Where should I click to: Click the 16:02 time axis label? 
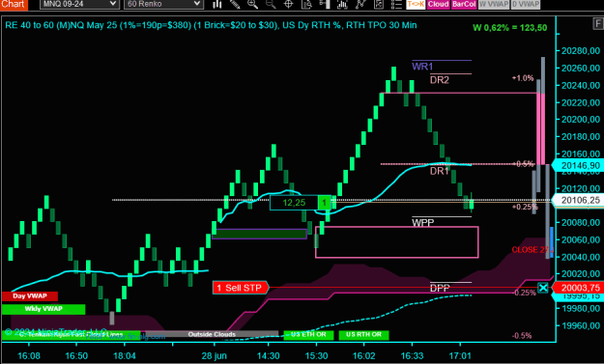364,355
